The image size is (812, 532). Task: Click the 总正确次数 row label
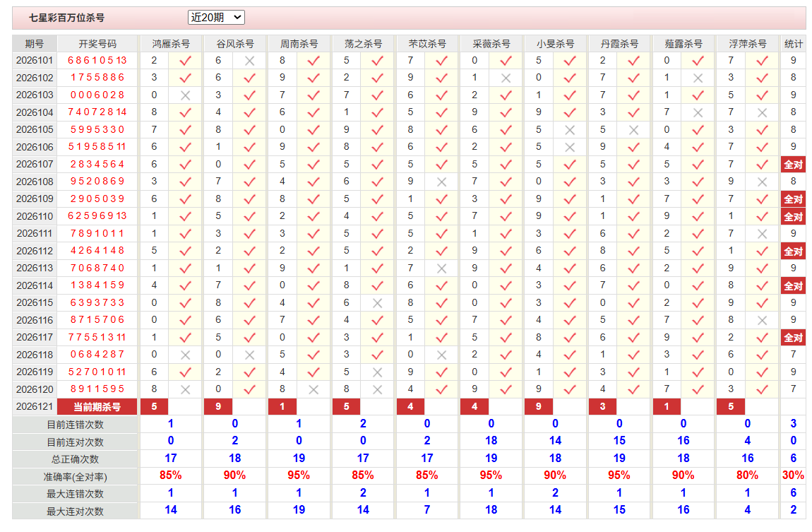(75, 459)
